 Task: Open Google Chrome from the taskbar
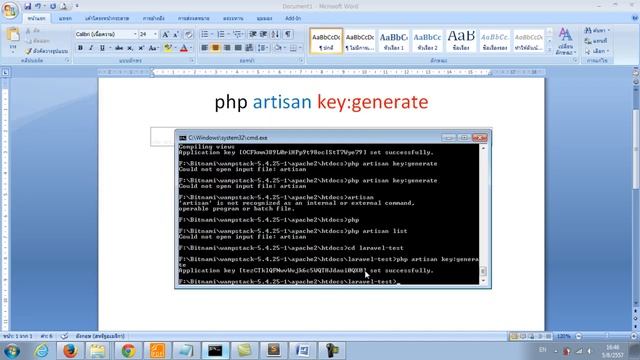(128, 351)
